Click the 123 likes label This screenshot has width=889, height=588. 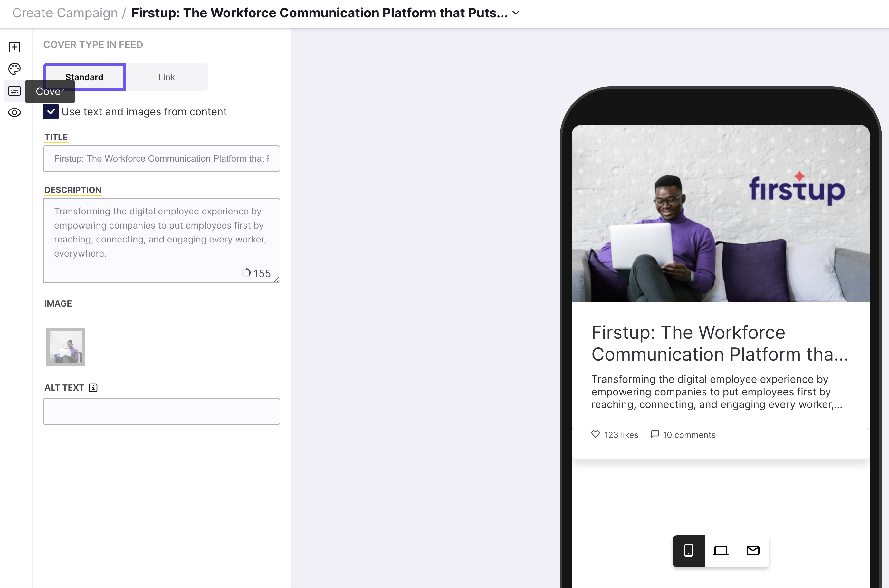click(621, 435)
